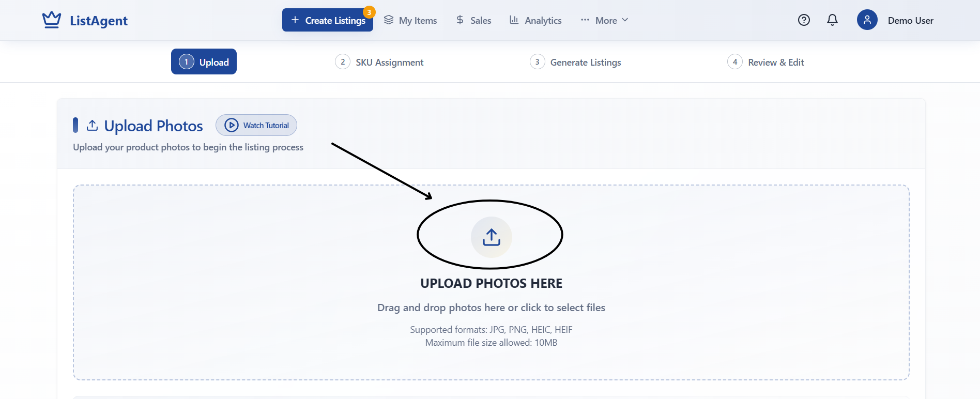Click the My Items layers icon
Screen dimensions: 980x399
pos(389,20)
